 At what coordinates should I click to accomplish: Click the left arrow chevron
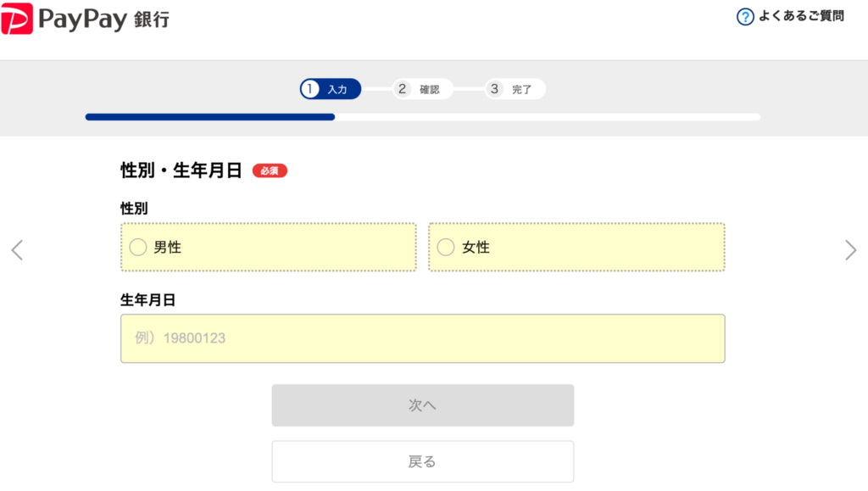coord(17,249)
